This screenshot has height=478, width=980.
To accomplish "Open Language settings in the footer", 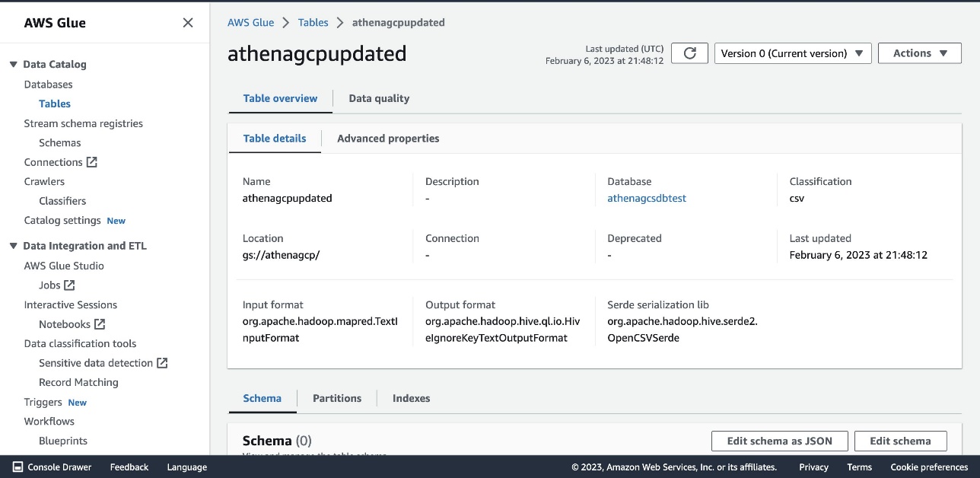I will [186, 467].
